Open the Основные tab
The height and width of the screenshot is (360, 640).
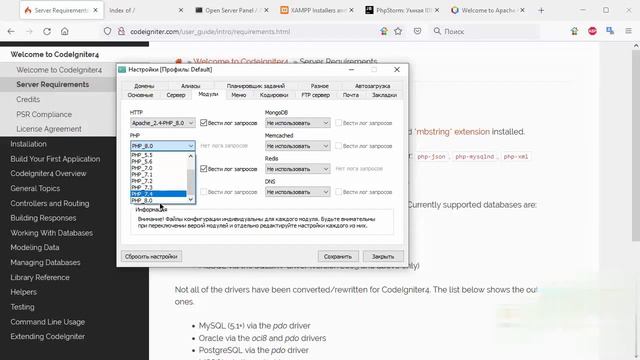click(x=140, y=95)
